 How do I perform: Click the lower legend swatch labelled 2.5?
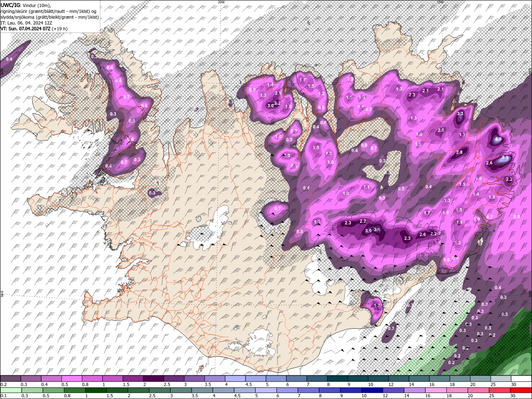click(160, 390)
